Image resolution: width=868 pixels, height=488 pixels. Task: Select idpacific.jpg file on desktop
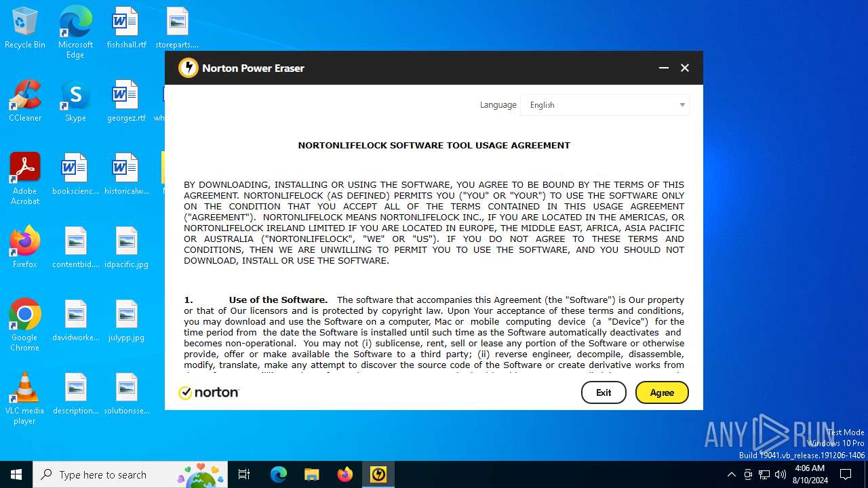(126, 248)
